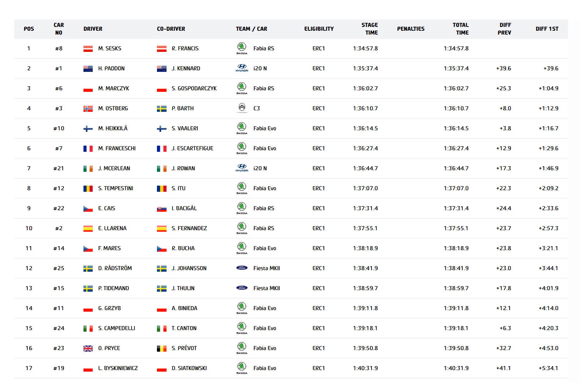Click the Slovak flag beside I. Bacigál

coord(162,209)
